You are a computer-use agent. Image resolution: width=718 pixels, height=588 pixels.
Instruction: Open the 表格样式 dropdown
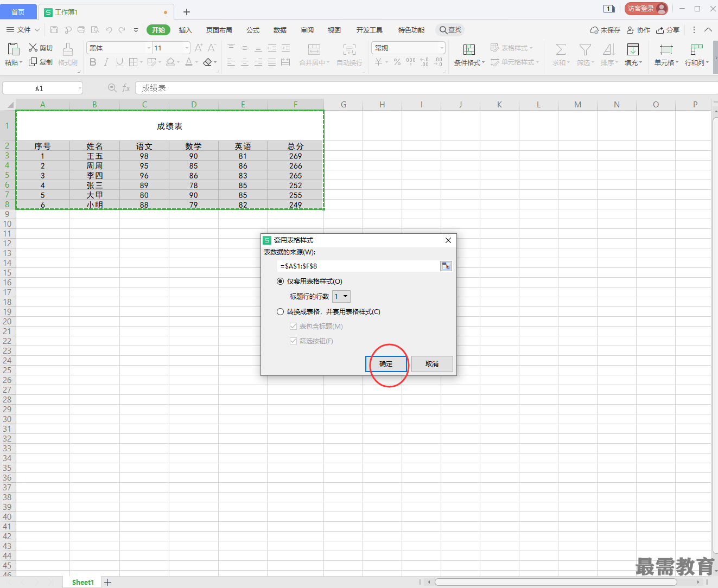point(511,48)
